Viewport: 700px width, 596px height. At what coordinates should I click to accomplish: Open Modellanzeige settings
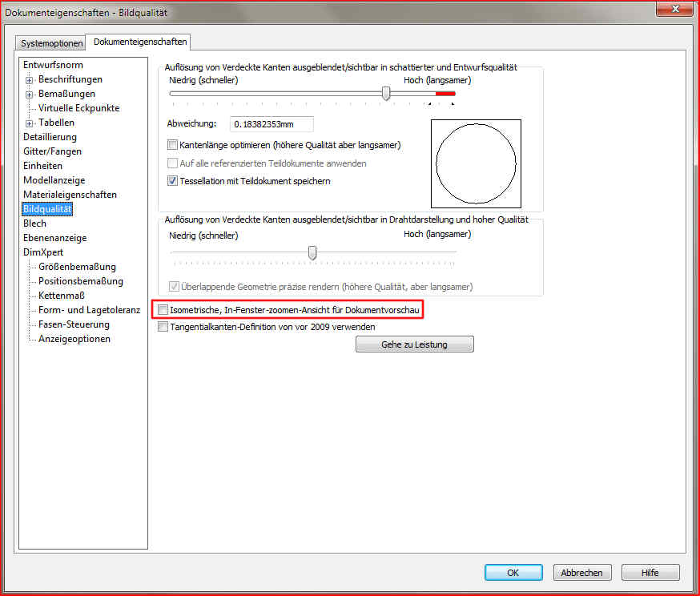tap(54, 180)
